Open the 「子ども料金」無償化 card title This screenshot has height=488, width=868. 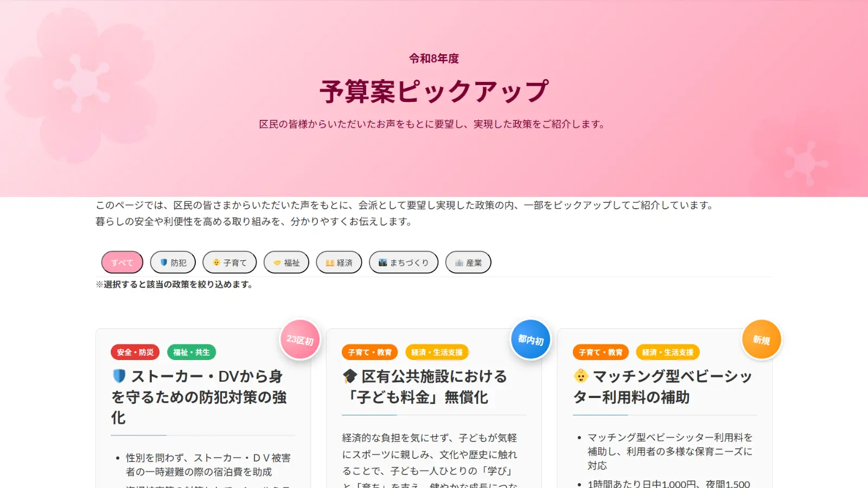[x=425, y=387]
